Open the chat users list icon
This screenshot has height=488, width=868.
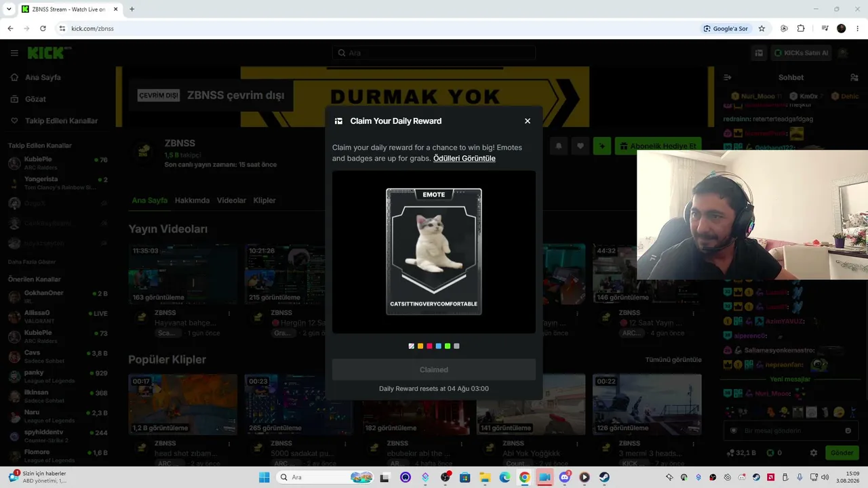tap(854, 77)
